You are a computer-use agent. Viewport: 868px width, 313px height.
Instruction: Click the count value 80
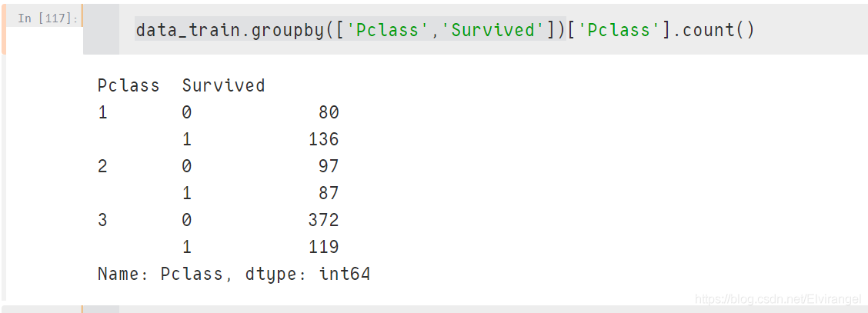[329, 113]
